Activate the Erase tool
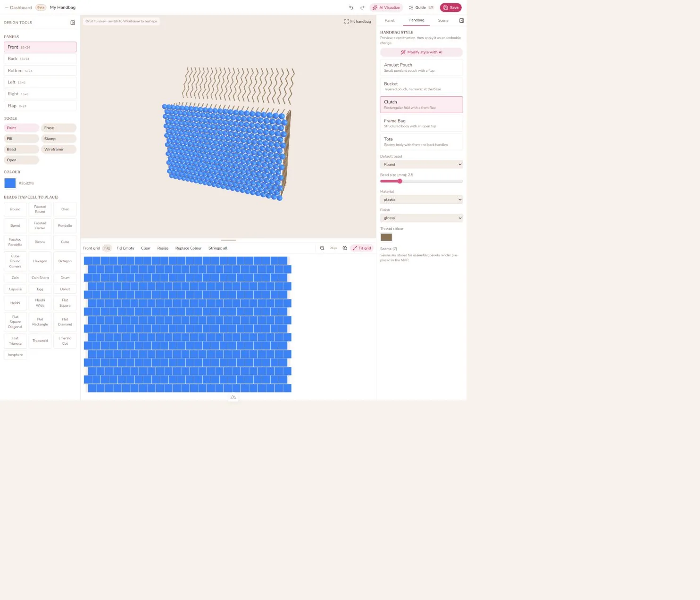 click(x=58, y=128)
